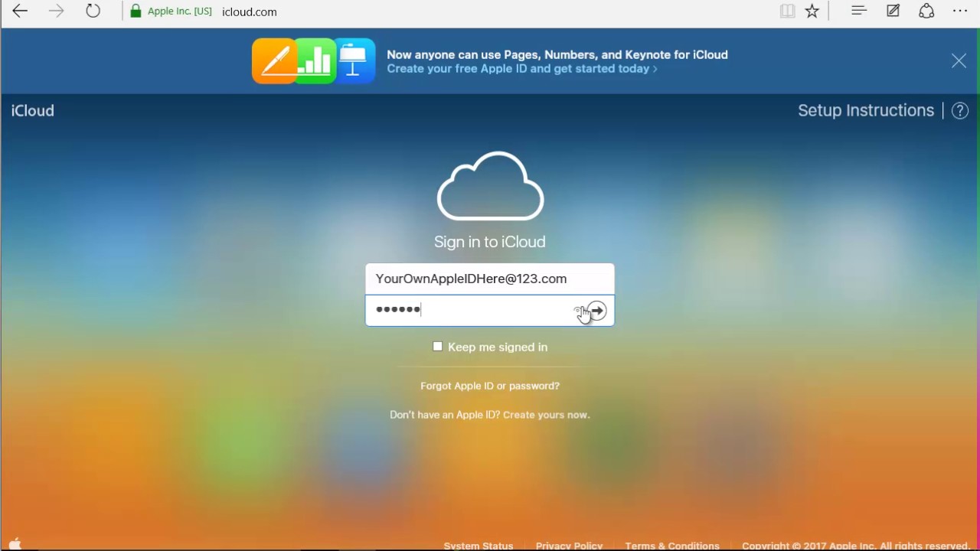Reload the page with the refresh icon
The height and width of the screenshot is (551, 980).
pyautogui.click(x=93, y=11)
